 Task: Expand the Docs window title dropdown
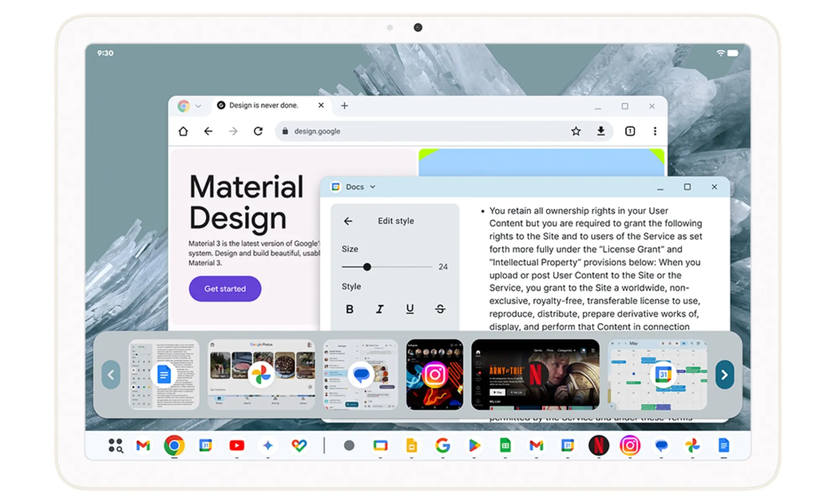click(x=373, y=187)
